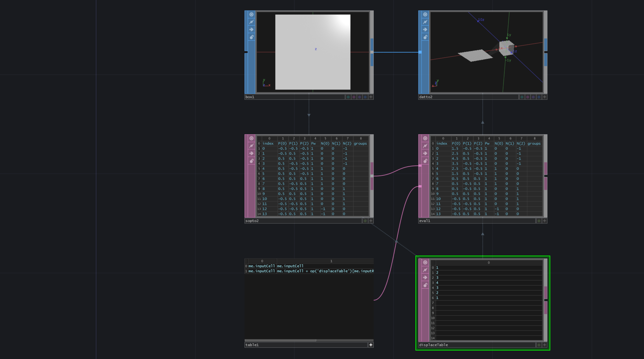Image resolution: width=644 pixels, height=359 pixels.
Task: Click the input connector of datto2
Action: [420, 52]
